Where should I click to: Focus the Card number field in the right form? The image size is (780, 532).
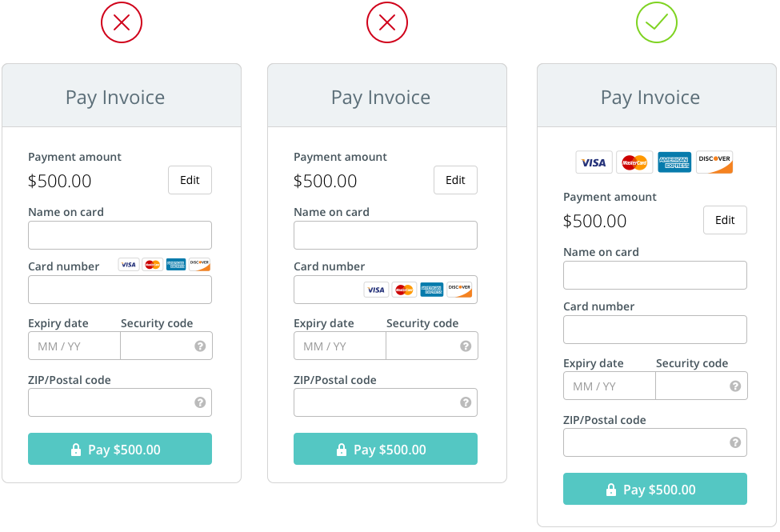point(655,330)
